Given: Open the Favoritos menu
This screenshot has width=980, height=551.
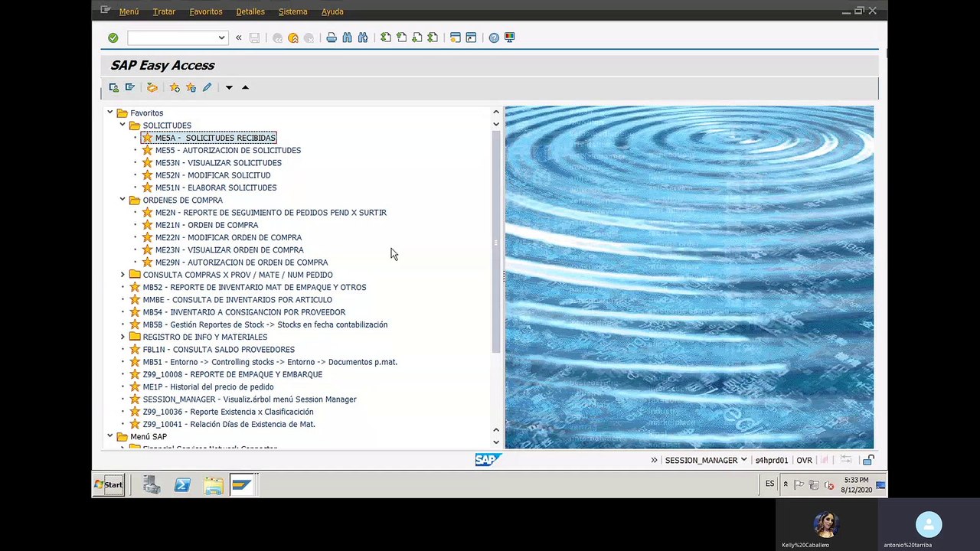Looking at the screenshot, I should pos(205,11).
